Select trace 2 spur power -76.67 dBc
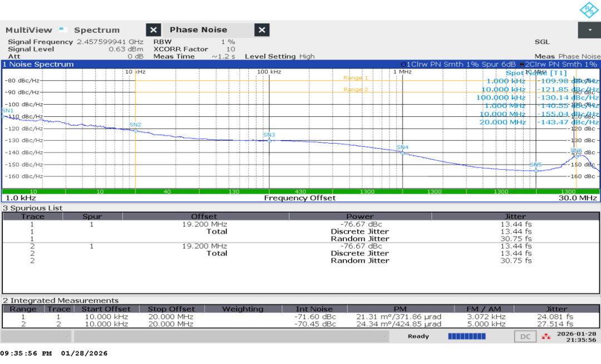The height and width of the screenshot is (364, 601). (x=361, y=246)
